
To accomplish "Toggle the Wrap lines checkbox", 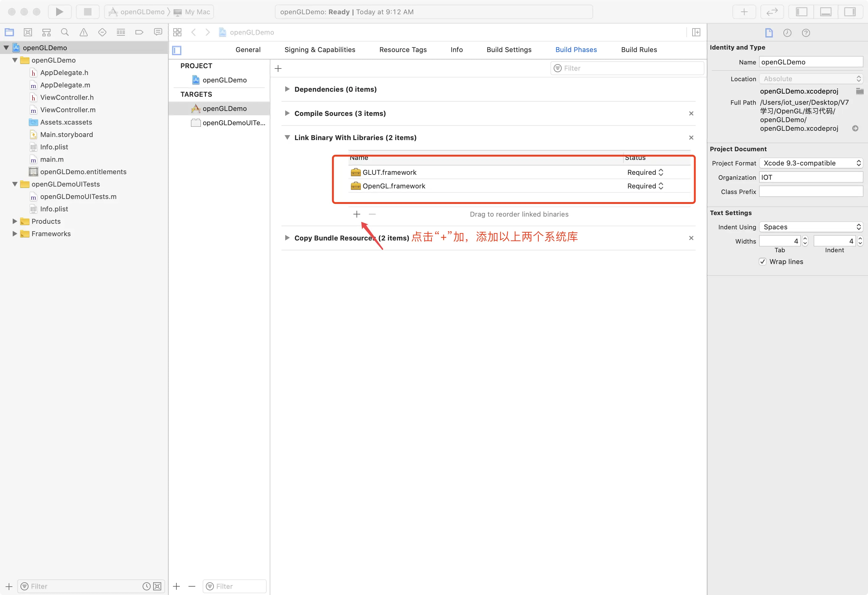I will click(x=762, y=262).
